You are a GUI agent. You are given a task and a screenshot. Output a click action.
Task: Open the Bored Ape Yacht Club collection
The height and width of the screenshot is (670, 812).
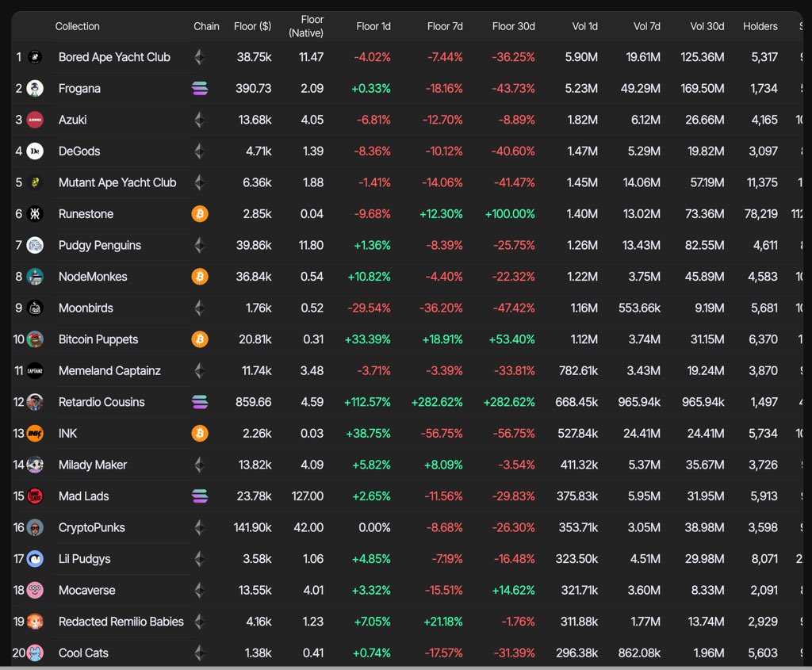(x=114, y=57)
